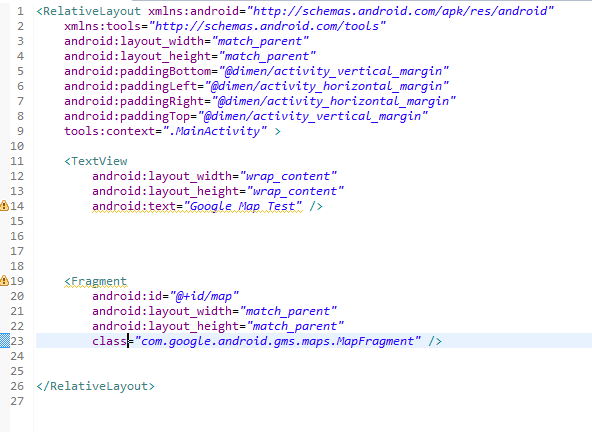Click the paddingLeft horizontal margin value
This screenshot has width=592, height=432.
[x=327, y=86]
